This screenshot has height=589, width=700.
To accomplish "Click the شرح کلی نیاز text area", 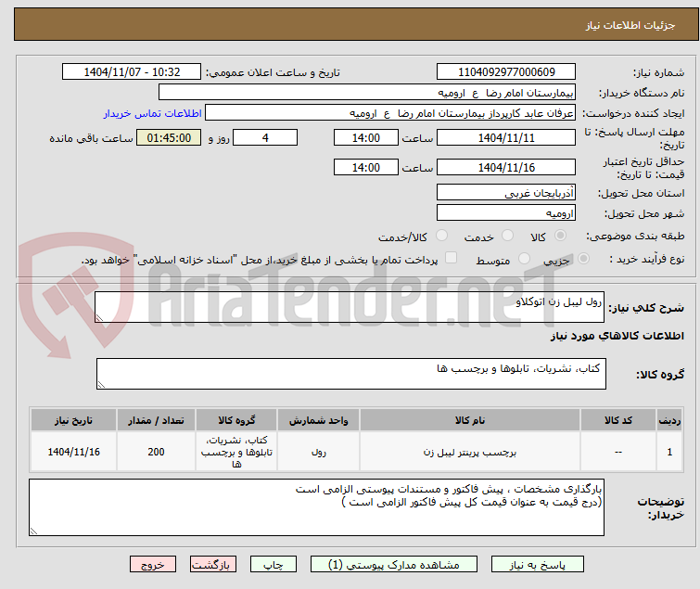I will tap(350, 307).
